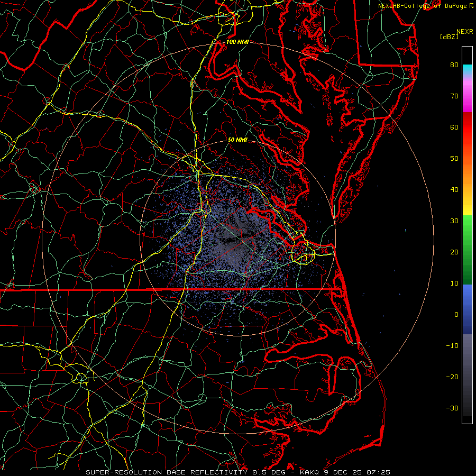
Task: Click the NEXR label above the color scale
Action: tap(464, 31)
